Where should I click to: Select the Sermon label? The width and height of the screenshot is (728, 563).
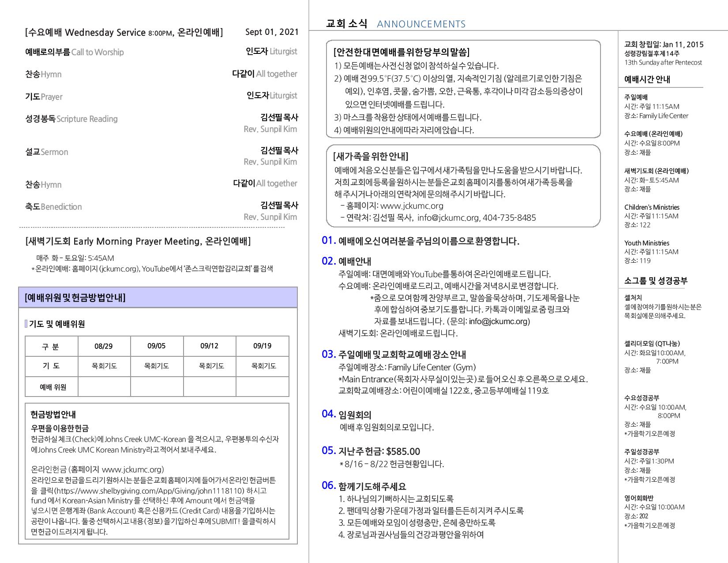coord(54,152)
